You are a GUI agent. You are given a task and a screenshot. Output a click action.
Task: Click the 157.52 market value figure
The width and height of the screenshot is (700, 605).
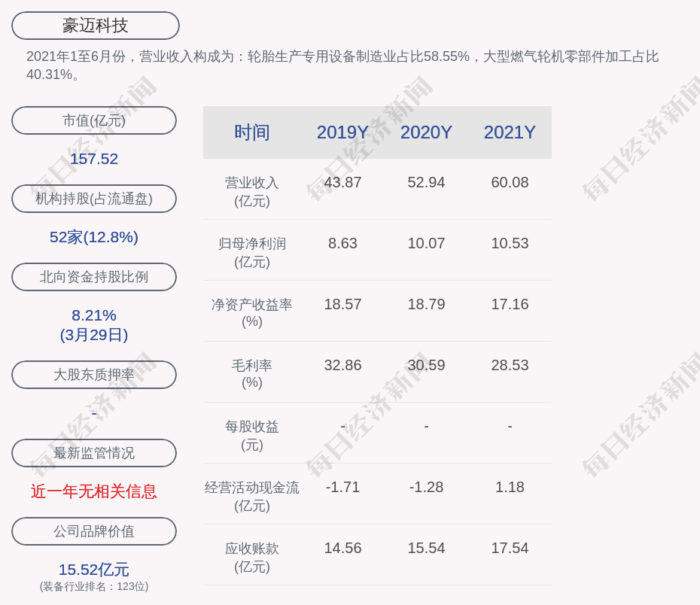(x=94, y=159)
